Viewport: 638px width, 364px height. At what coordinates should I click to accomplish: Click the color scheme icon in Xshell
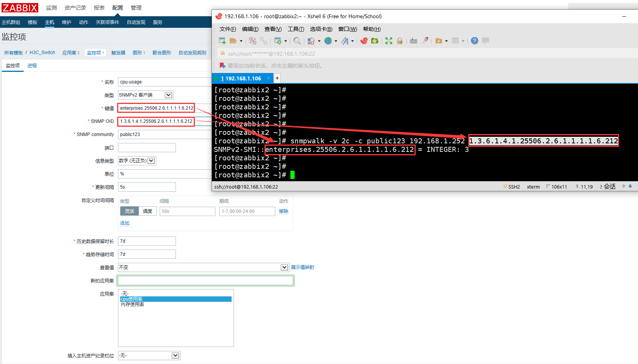click(311, 41)
